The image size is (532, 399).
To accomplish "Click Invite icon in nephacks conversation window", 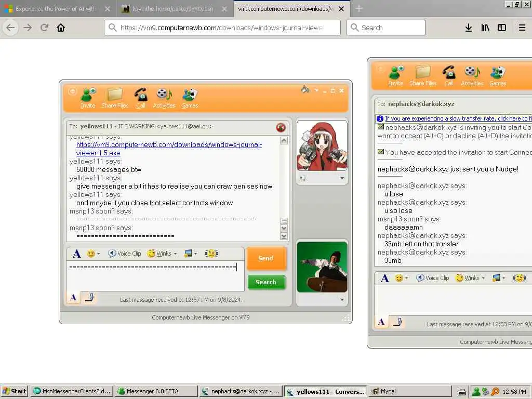I will pyautogui.click(x=396, y=76).
